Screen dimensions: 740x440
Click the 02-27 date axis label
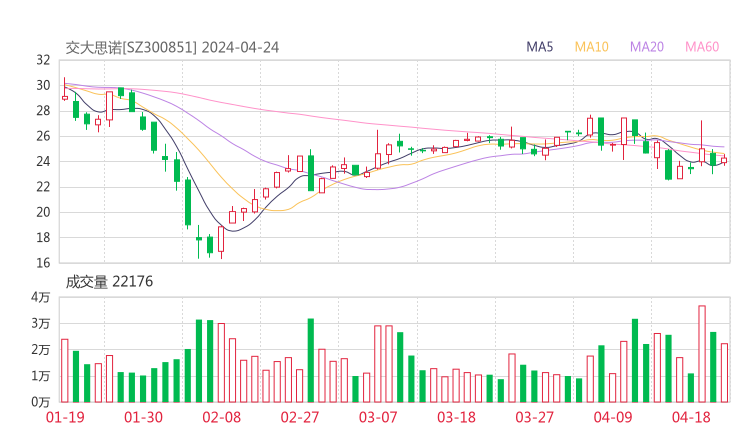coord(300,417)
